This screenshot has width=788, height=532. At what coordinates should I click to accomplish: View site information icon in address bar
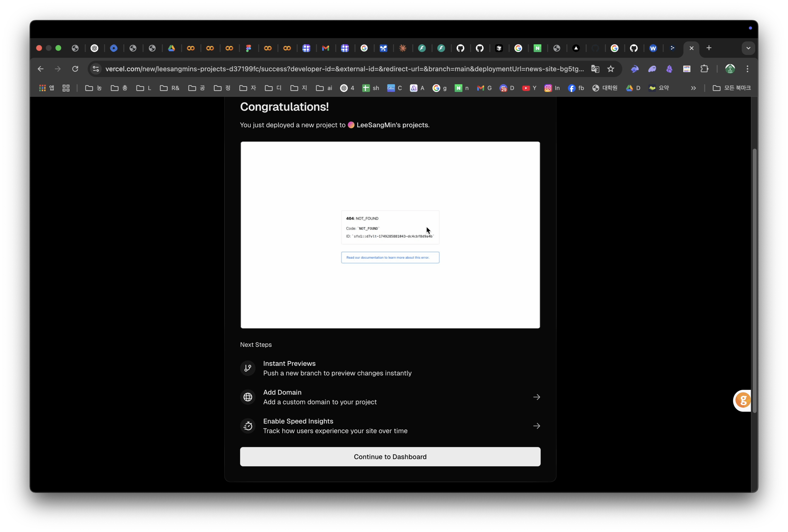pos(96,69)
